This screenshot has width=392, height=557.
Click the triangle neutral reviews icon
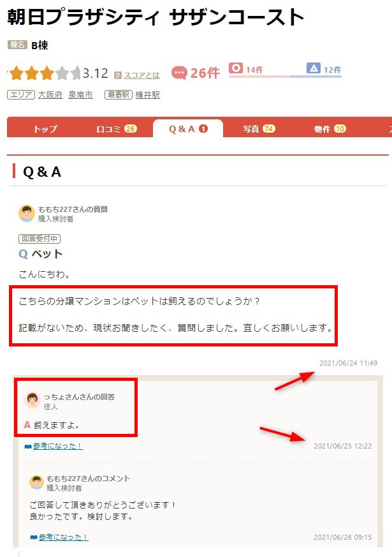point(313,68)
